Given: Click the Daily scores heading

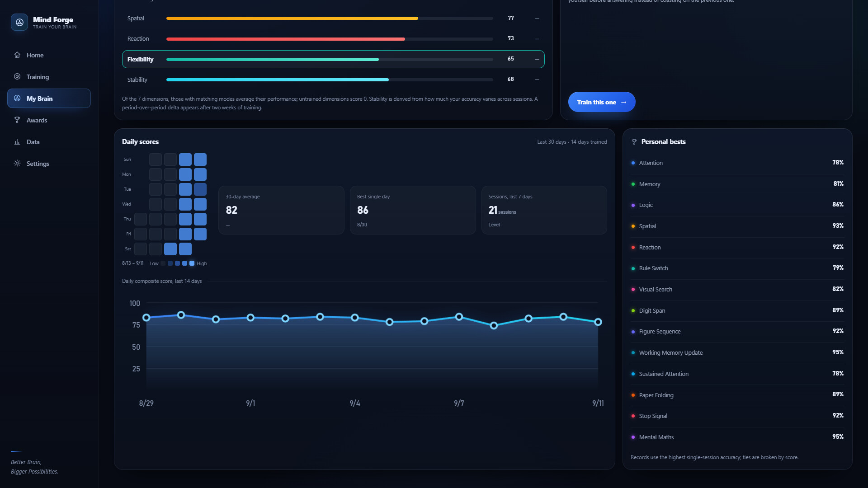Looking at the screenshot, I should (x=140, y=142).
